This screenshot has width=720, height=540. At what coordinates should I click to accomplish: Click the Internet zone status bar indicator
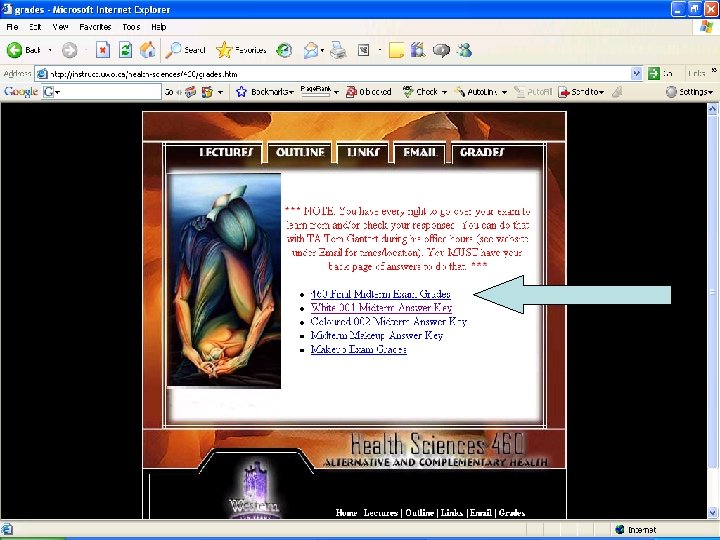636,529
